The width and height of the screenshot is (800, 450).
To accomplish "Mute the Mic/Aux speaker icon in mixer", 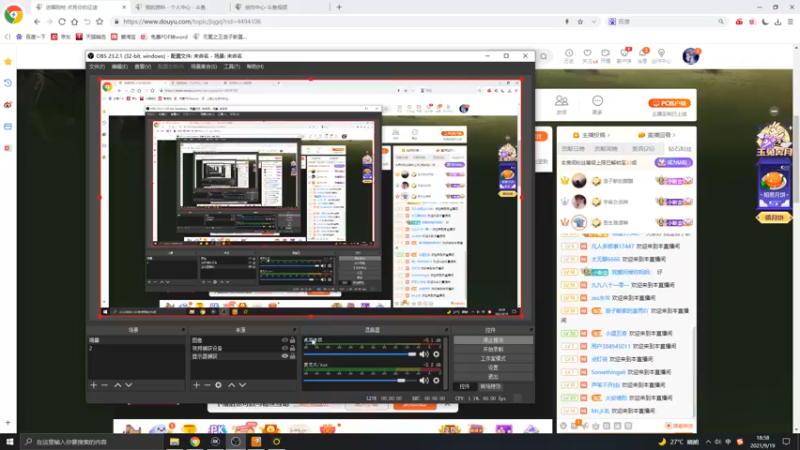I will [x=424, y=380].
